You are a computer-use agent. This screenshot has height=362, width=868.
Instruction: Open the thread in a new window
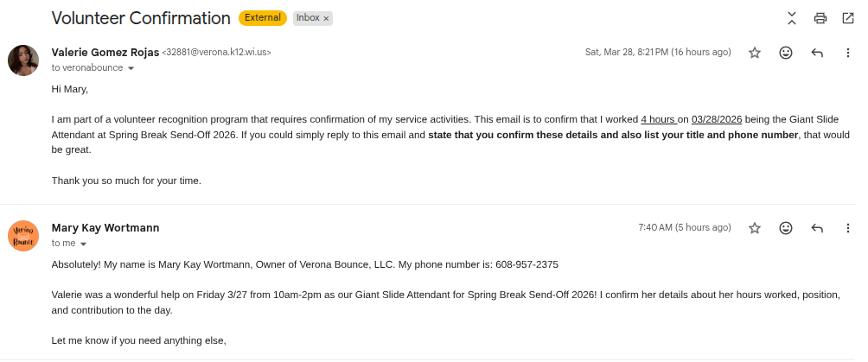coord(847,18)
